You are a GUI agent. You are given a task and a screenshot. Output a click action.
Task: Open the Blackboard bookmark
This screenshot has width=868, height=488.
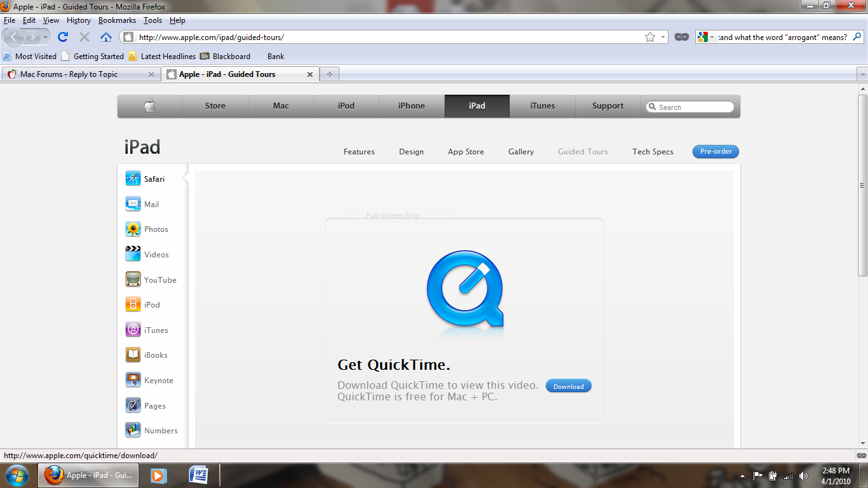[x=225, y=57]
